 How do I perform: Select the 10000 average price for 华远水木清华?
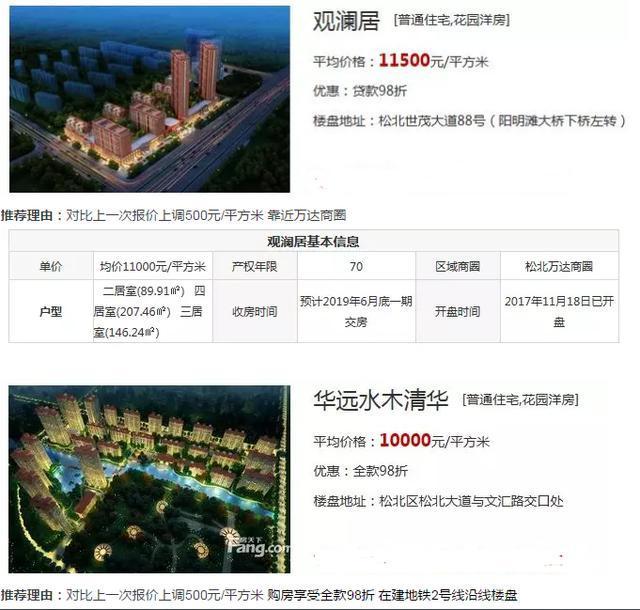point(405,441)
